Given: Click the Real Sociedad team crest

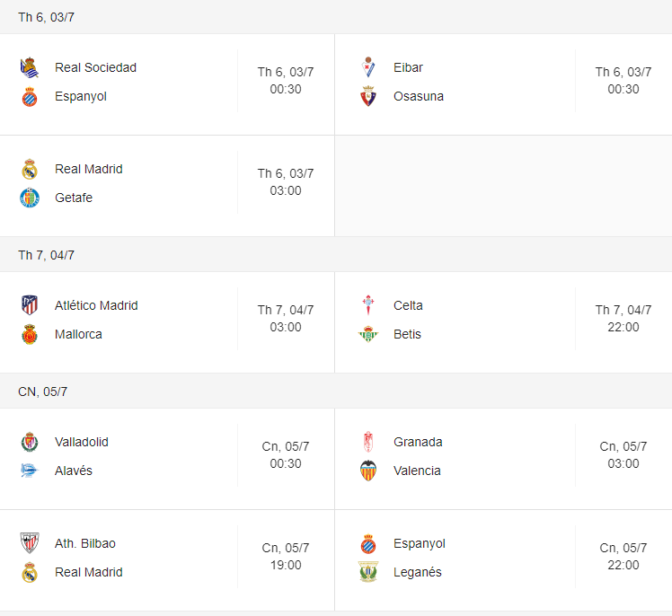Looking at the screenshot, I should pyautogui.click(x=30, y=67).
